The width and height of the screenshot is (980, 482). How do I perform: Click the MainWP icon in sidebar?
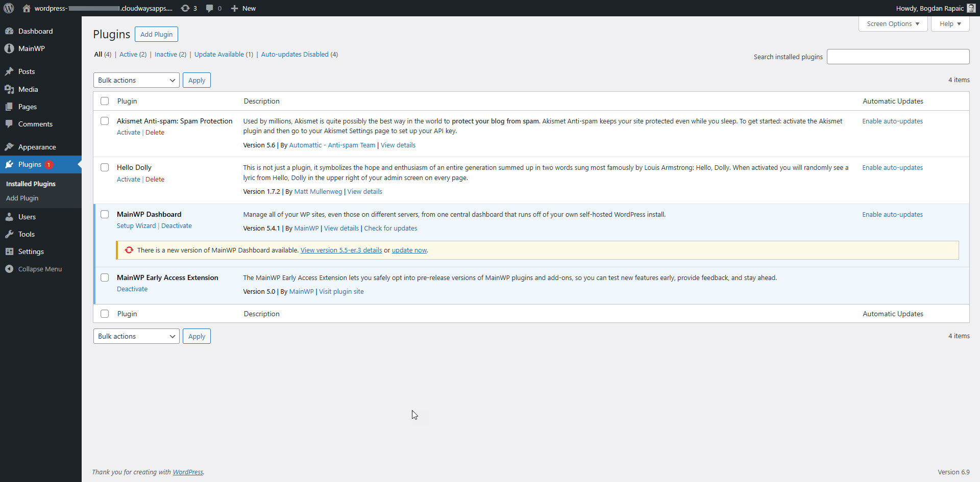9,48
